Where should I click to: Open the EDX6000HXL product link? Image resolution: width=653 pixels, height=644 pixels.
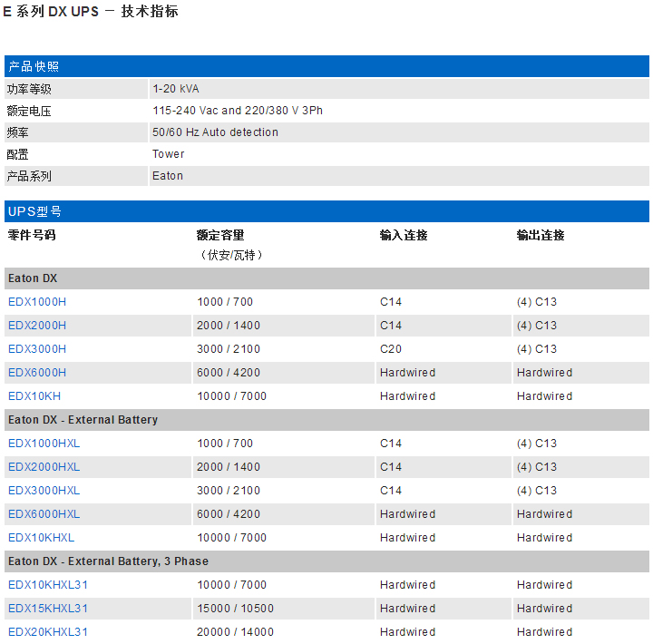coord(44,514)
